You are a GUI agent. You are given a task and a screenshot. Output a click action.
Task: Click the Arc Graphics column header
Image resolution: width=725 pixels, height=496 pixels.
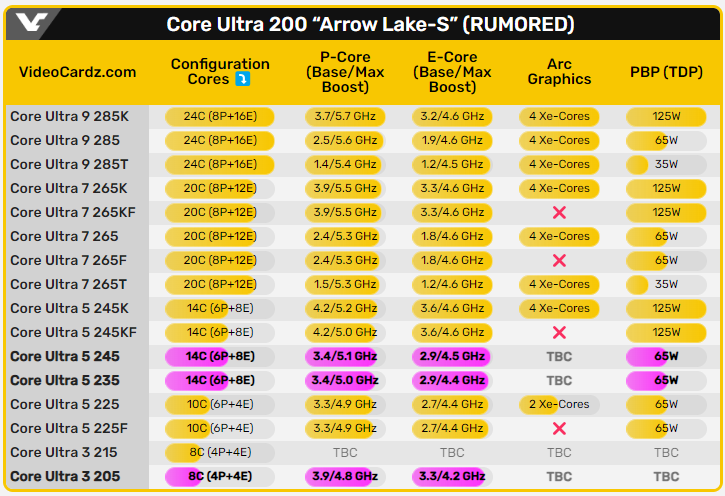coord(559,72)
